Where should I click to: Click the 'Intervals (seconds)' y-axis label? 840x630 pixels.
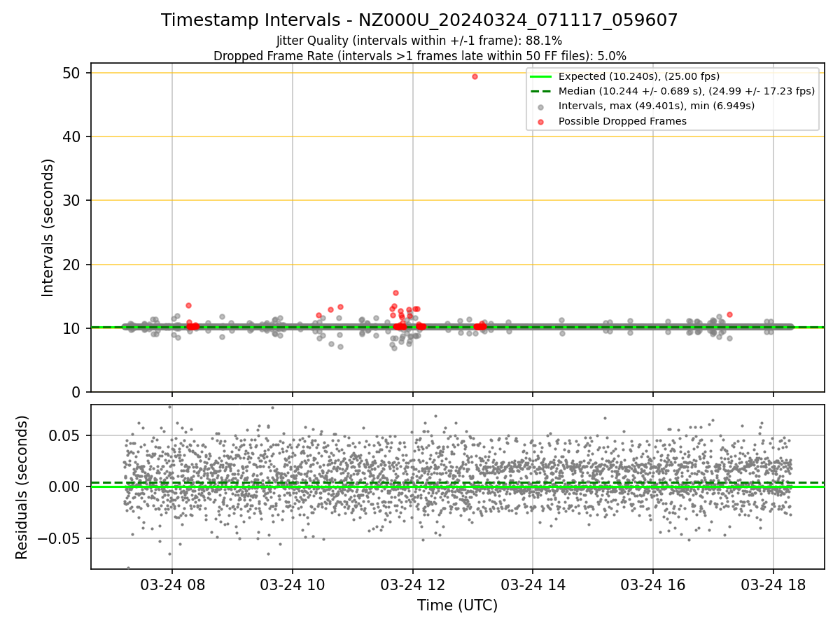coord(48,227)
